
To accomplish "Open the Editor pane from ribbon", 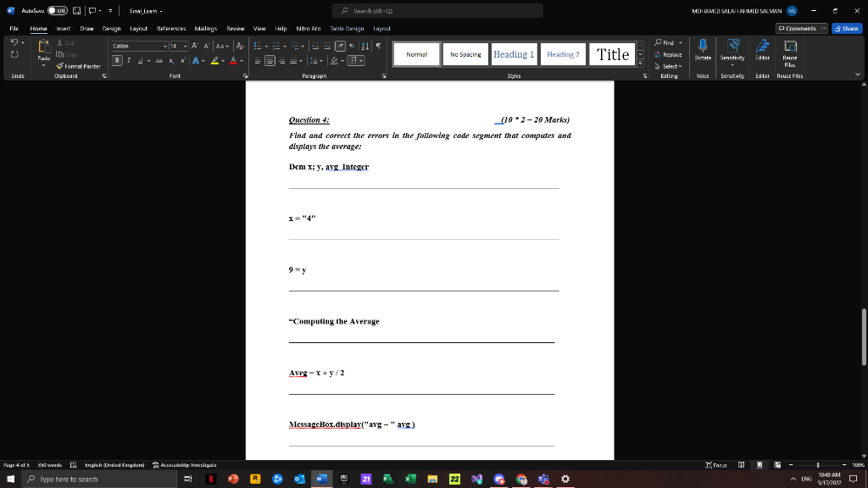I will click(762, 50).
